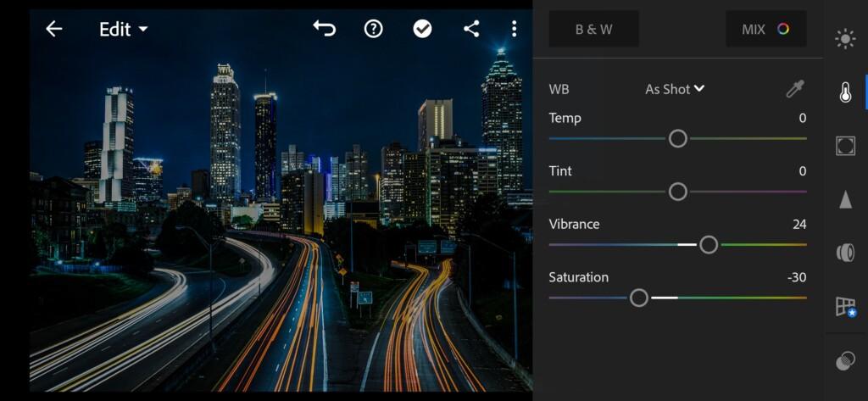The height and width of the screenshot is (401, 868).
Task: Click the Tint value 0
Action: pyautogui.click(x=803, y=171)
